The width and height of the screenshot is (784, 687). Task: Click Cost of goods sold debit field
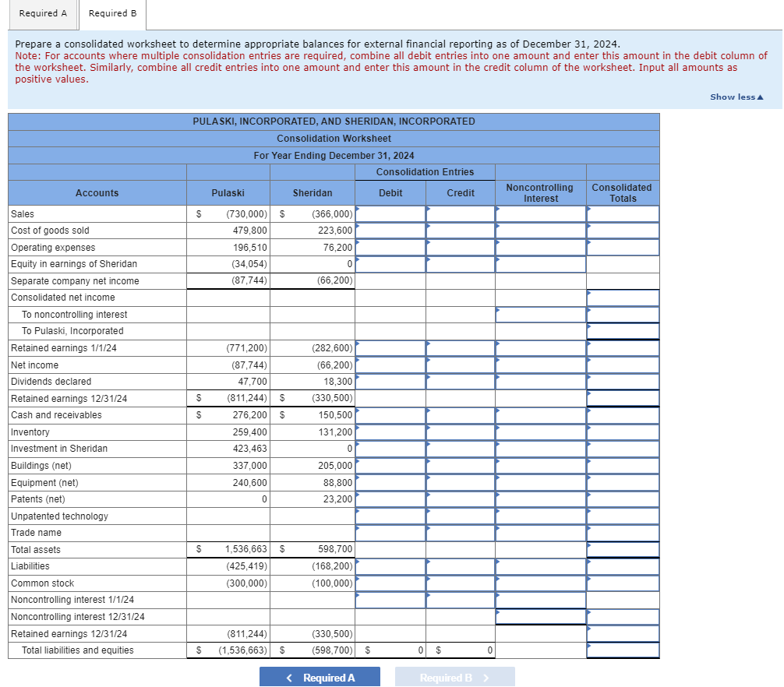tap(390, 231)
